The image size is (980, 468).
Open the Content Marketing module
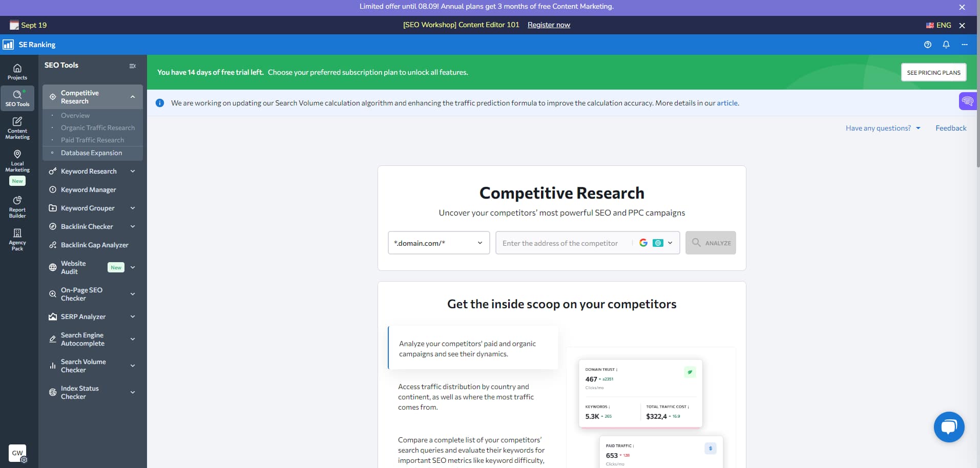coord(17,127)
